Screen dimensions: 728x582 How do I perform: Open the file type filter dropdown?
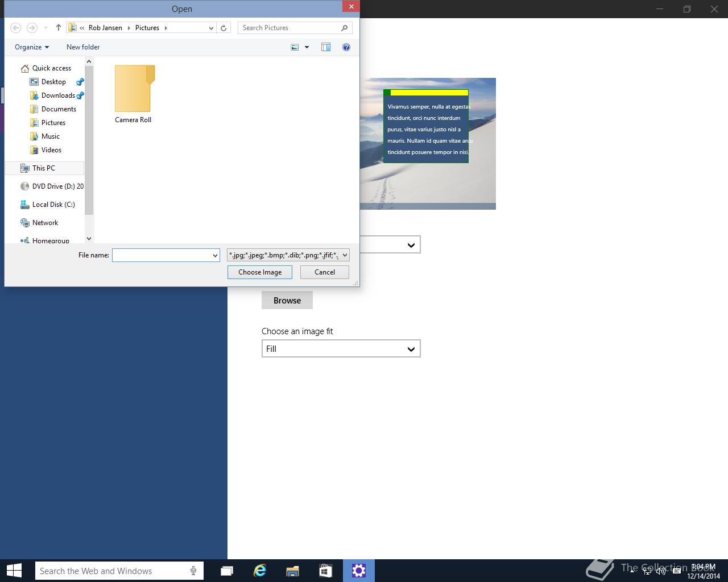[288, 255]
